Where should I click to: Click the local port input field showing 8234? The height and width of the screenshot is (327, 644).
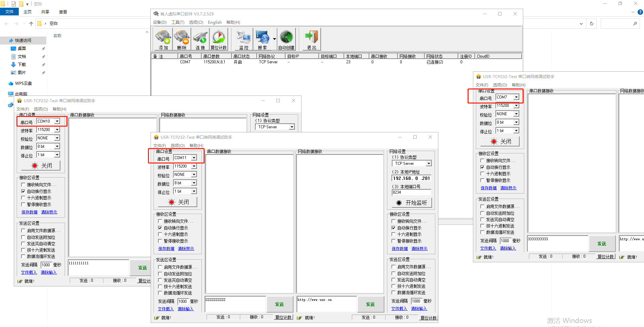tap(411, 192)
